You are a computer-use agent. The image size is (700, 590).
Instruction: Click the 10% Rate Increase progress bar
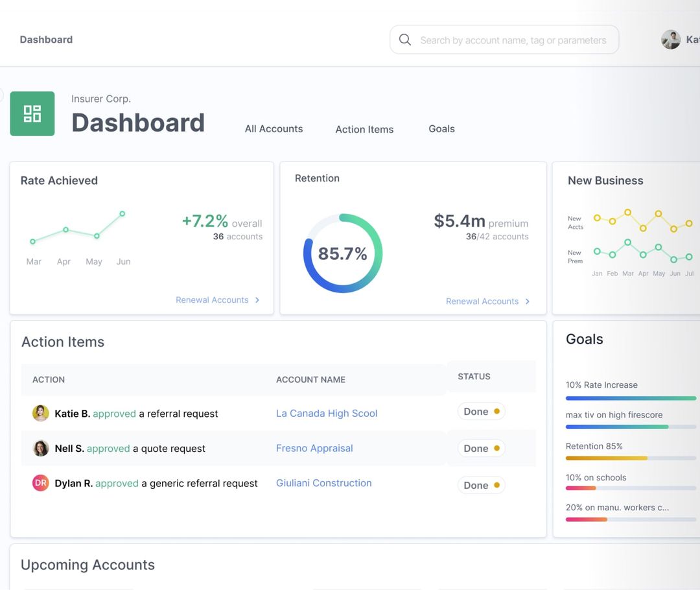pyautogui.click(x=631, y=398)
